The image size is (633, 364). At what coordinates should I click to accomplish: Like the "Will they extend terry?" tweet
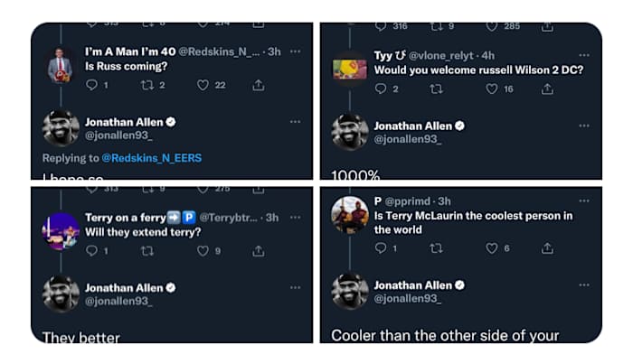203,251
